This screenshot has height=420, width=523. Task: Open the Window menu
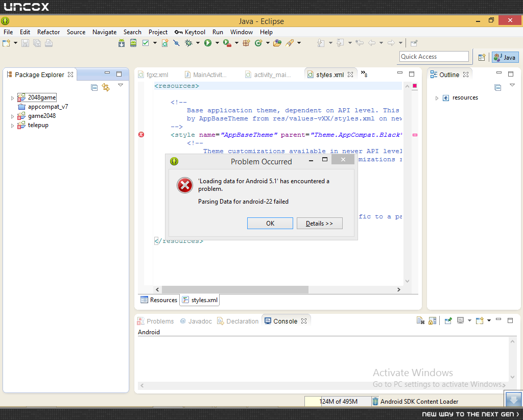(x=242, y=32)
